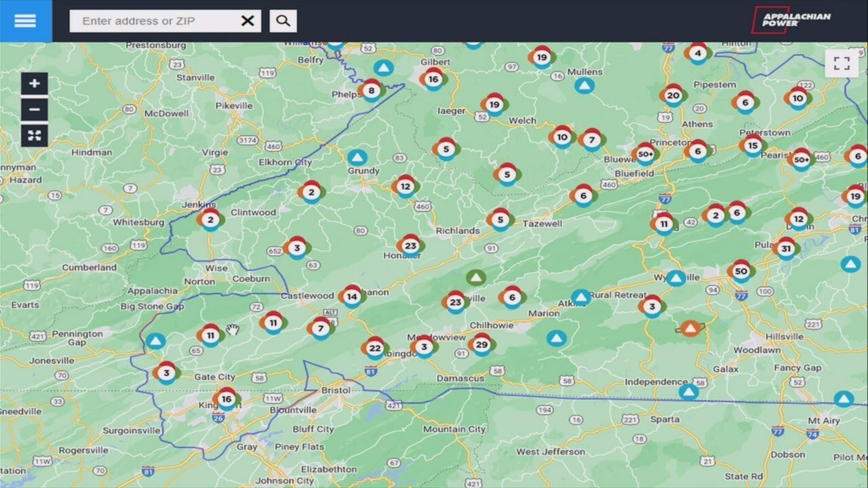Viewport: 868px width, 488px height.
Task: Click the Appalachian Power logo
Action: coord(791,20)
